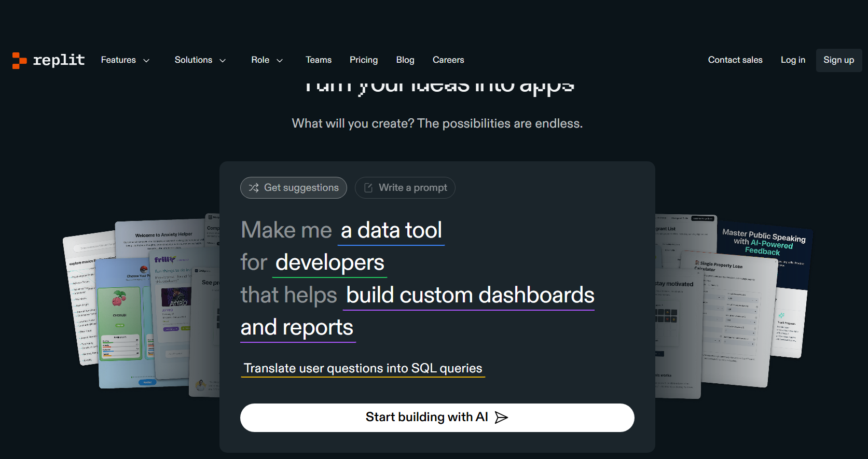The width and height of the screenshot is (868, 459).
Task: Click Contact sales in header
Action: click(x=735, y=60)
